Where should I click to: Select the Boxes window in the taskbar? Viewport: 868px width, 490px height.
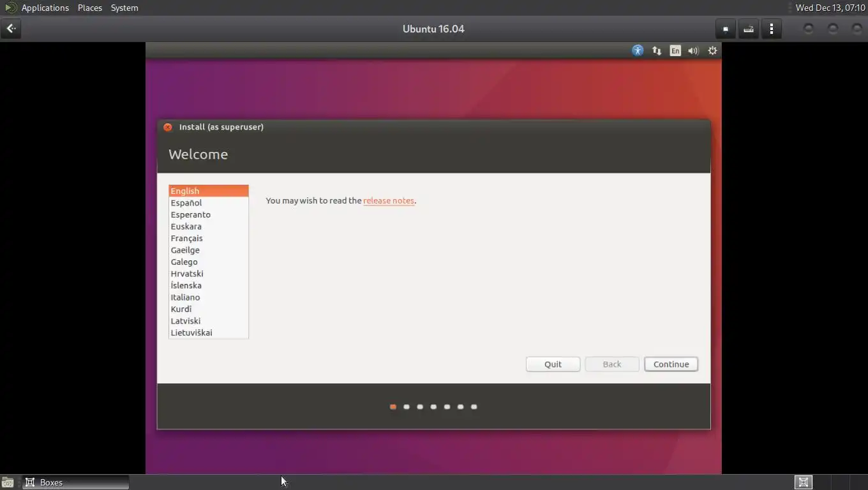click(x=76, y=482)
